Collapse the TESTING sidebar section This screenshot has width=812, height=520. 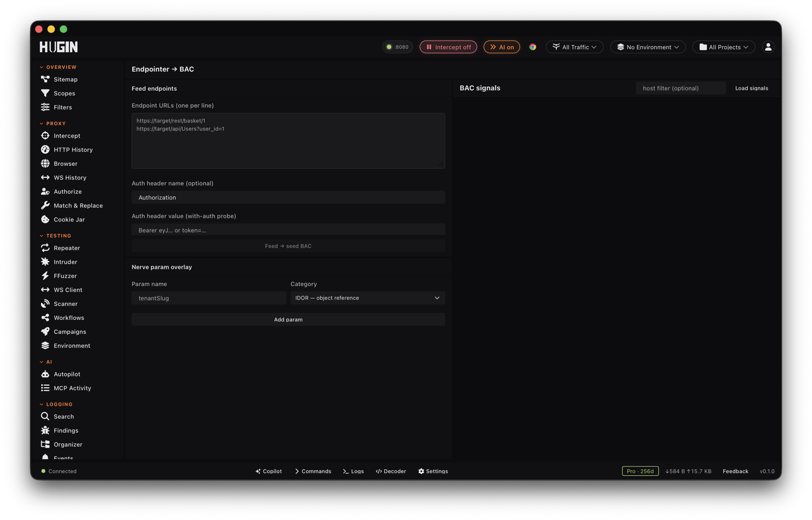(x=55, y=236)
